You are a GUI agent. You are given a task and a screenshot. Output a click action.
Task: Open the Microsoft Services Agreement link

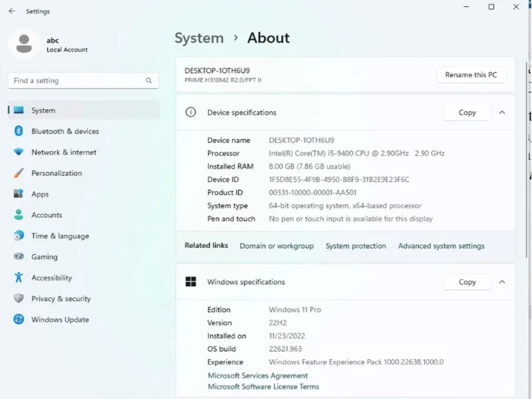(x=257, y=375)
